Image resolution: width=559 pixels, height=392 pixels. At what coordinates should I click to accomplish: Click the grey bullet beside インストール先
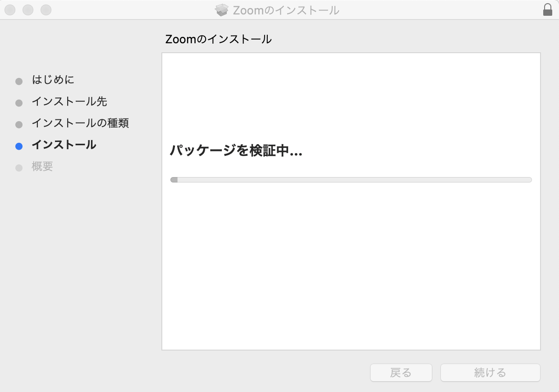[19, 103]
